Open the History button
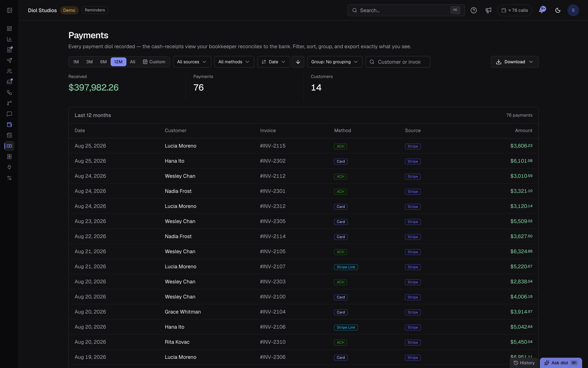The width and height of the screenshot is (588, 368). coord(524,363)
